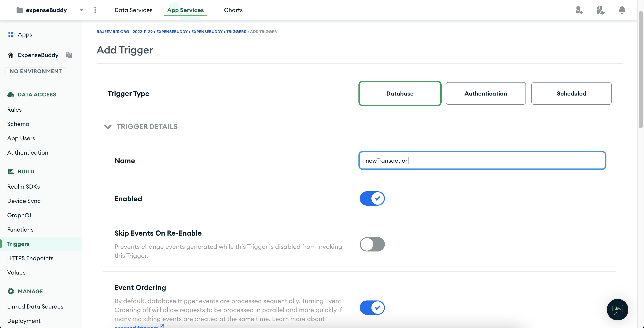Open Rules in the sidebar
Image resolution: width=644 pixels, height=328 pixels.
(x=14, y=109)
